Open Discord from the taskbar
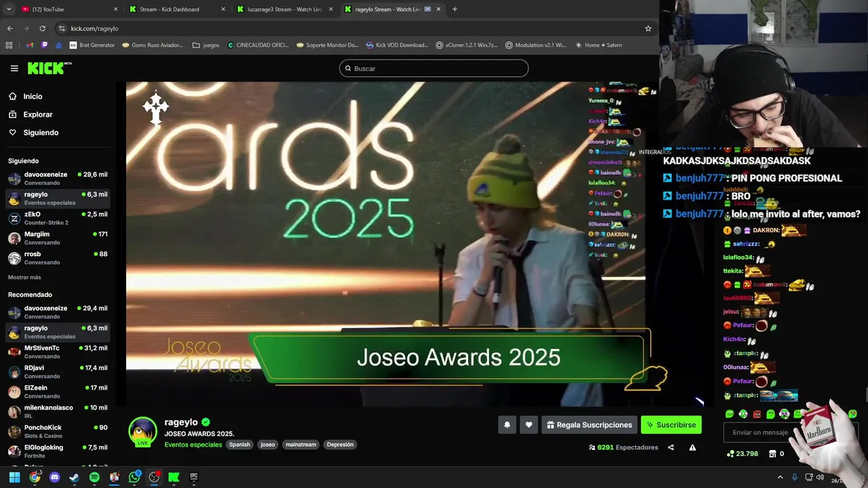Screen dimensions: 868x488 click(x=54, y=477)
